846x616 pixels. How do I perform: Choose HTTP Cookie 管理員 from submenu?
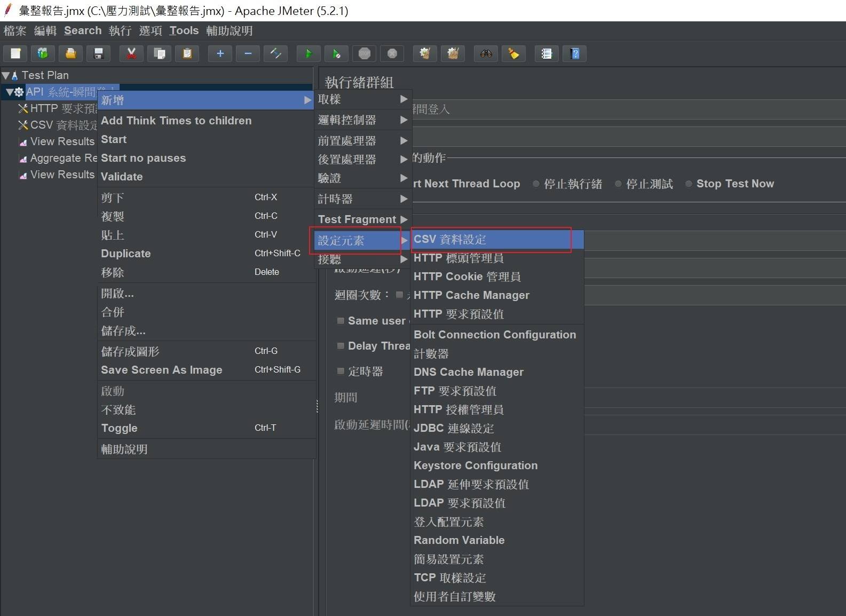(x=497, y=277)
